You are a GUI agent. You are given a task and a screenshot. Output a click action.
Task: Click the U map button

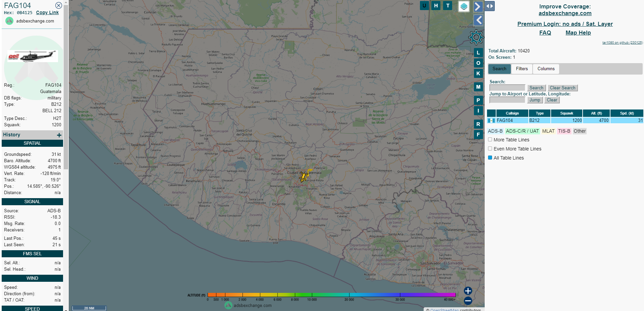(424, 5)
